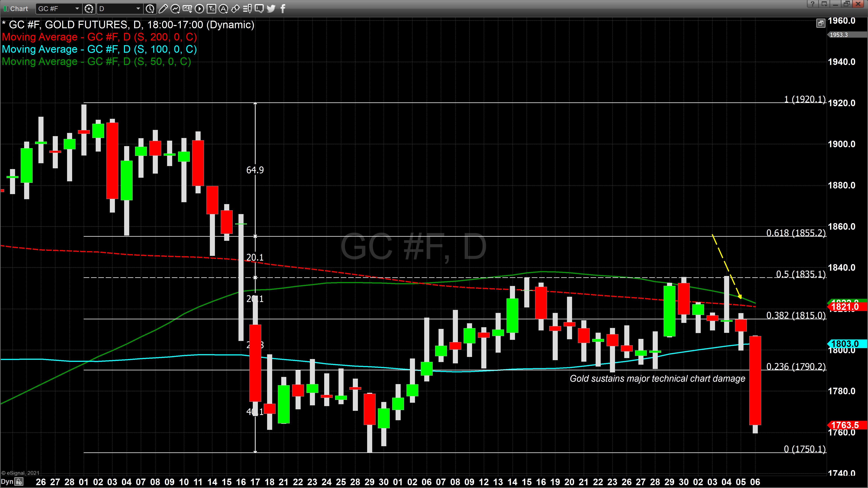
Task: Share chart via Facebook icon
Action: 283,9
